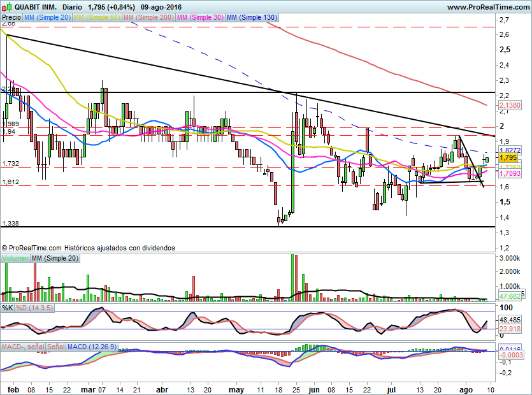Open the www.ProRealTime.com link
Image resolution: width=532 pixels, height=395 pixels.
488,7
